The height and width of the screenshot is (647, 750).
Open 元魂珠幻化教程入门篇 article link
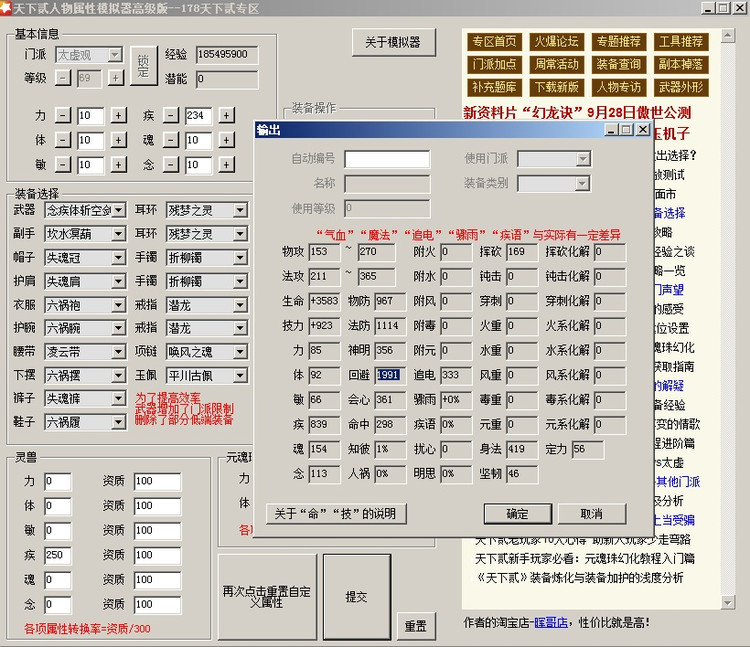[x=585, y=559]
